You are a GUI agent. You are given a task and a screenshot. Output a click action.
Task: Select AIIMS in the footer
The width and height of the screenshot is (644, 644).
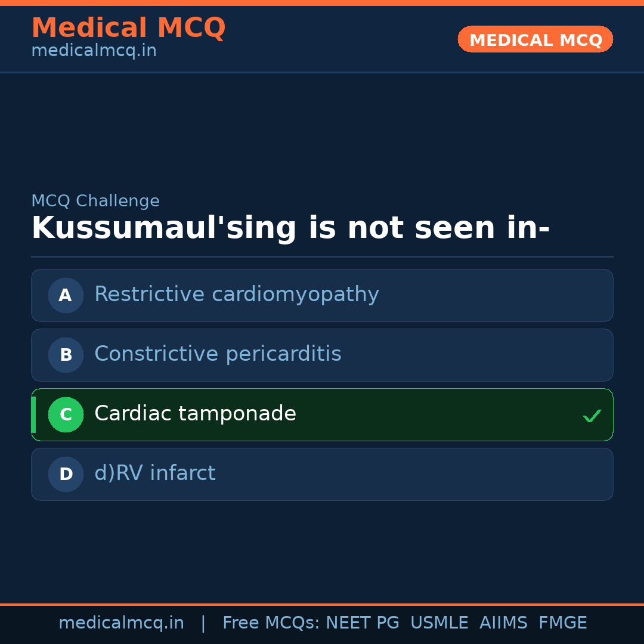click(503, 623)
